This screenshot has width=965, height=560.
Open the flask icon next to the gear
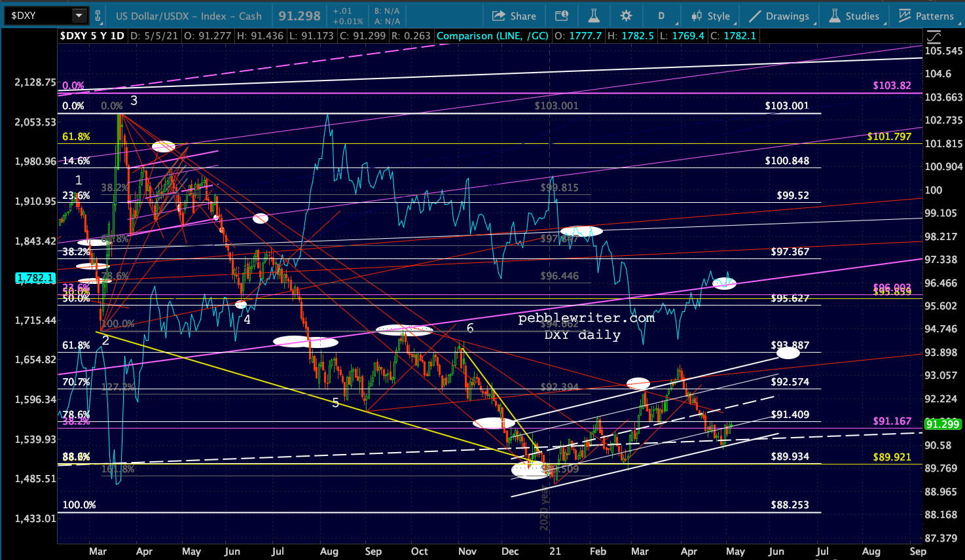pyautogui.click(x=594, y=16)
